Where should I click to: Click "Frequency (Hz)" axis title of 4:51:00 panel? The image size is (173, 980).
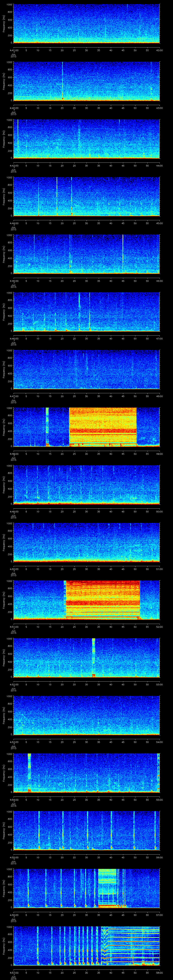click(x=4, y=600)
